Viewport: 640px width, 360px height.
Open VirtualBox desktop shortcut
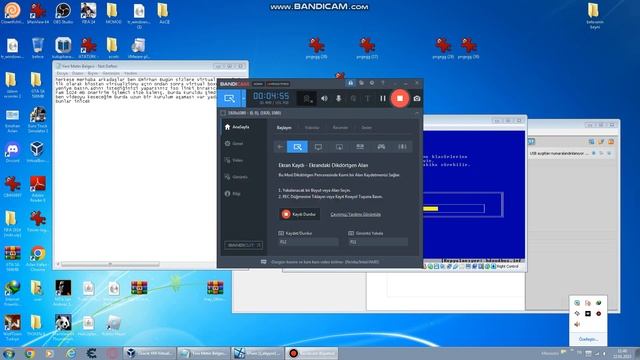click(x=37, y=153)
